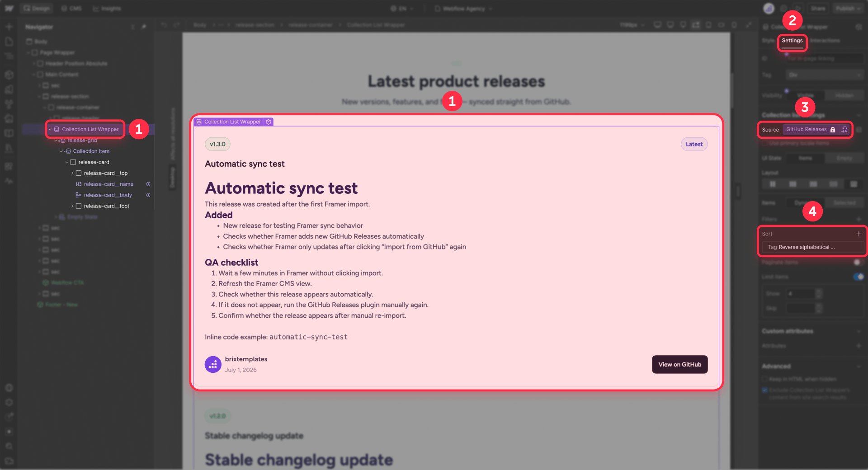Switch to Design mode tab

pos(37,9)
